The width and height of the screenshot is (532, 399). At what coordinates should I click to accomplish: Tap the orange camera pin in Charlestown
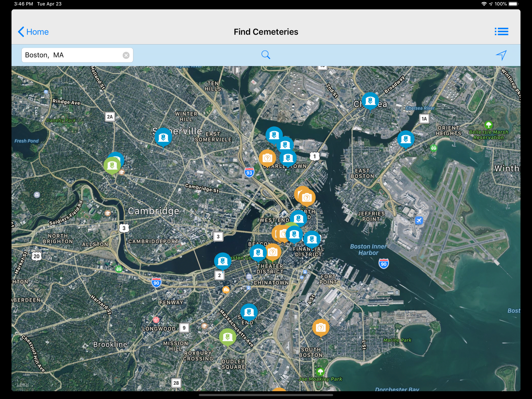click(x=267, y=158)
